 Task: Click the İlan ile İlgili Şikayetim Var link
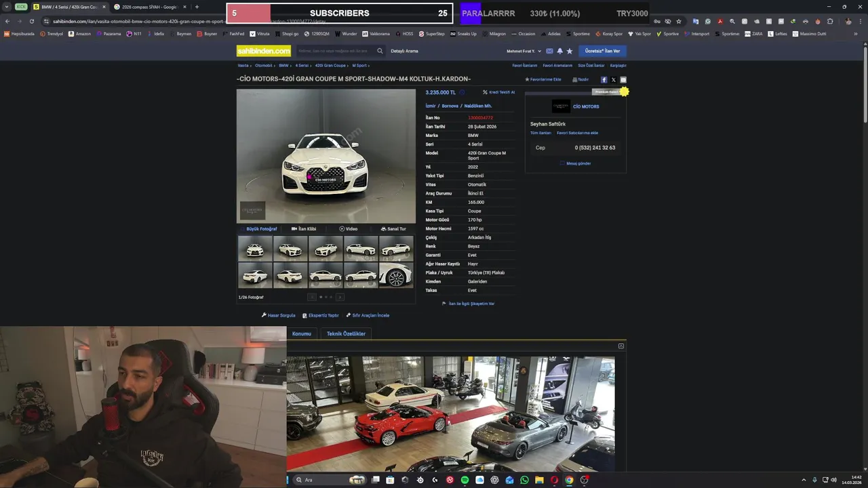coord(469,304)
